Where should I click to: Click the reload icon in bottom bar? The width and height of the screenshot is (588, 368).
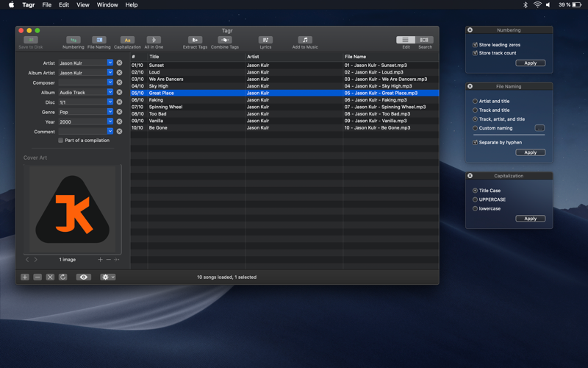tap(62, 277)
